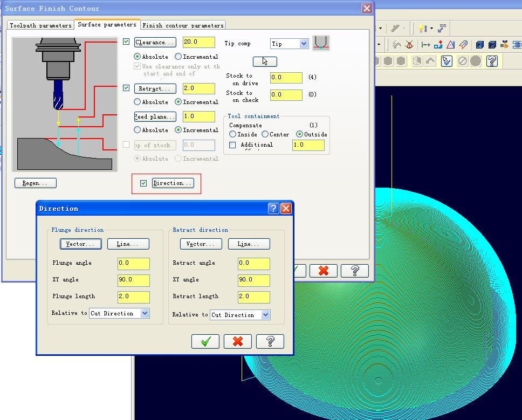Expand the dropdown arrow beside the light bulb
This screenshot has width=522, height=420.
coord(431,28)
